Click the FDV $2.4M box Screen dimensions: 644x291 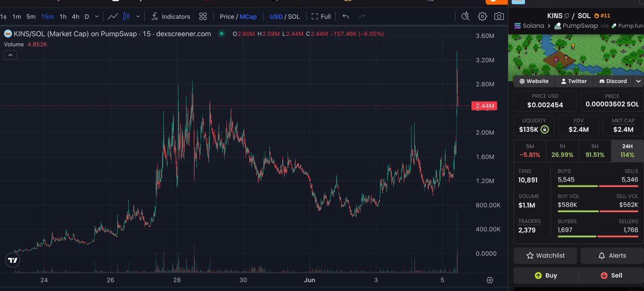pos(579,126)
